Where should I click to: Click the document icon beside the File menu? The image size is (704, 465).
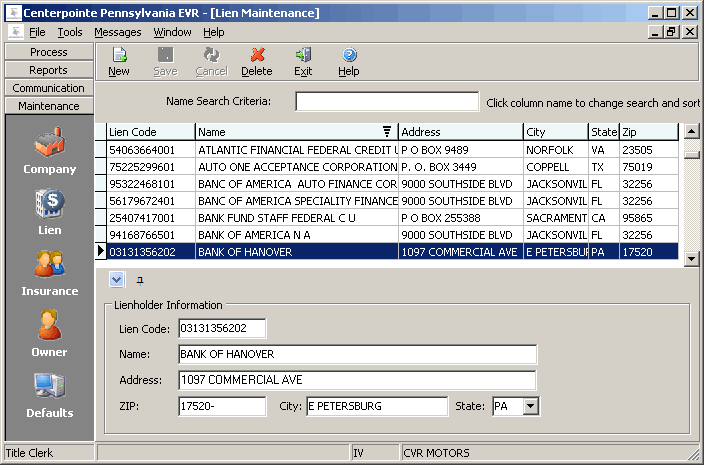[x=16, y=32]
